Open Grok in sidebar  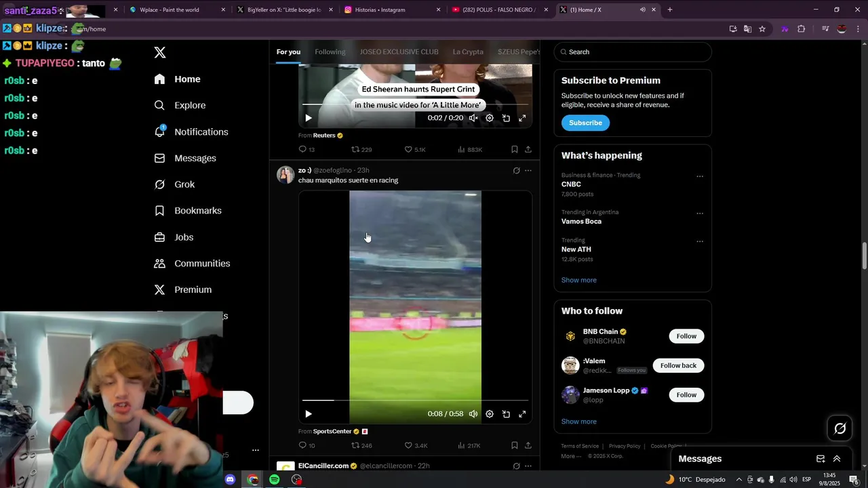coord(174,184)
